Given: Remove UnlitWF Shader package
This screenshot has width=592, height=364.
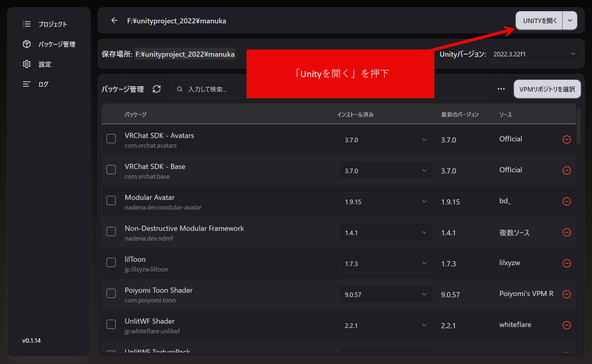Looking at the screenshot, I should pos(567,325).
